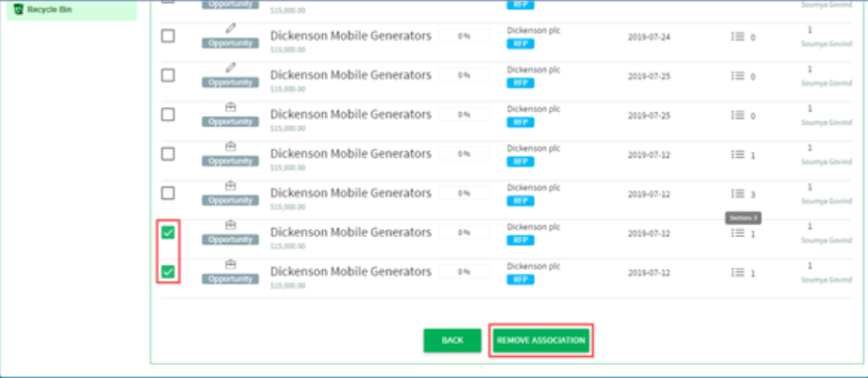
Task: Click the briefcase icon in unchecked 1-section 2019-07-12 row
Action: click(231, 146)
